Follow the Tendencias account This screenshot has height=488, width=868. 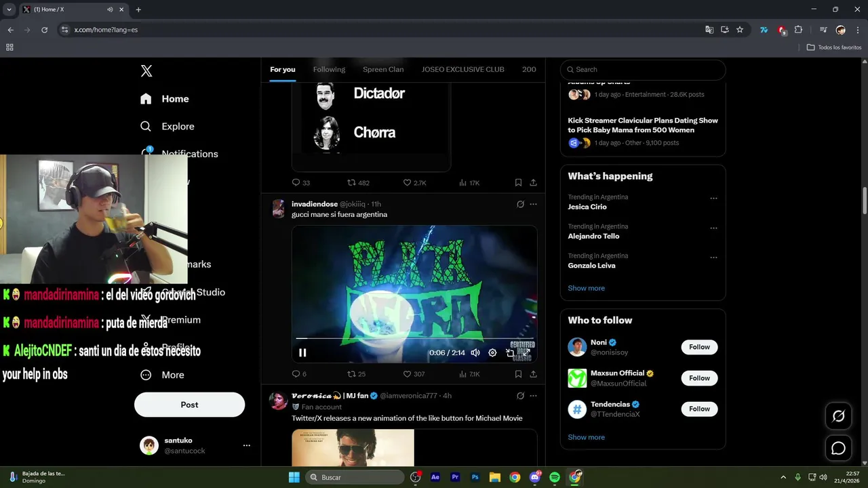[699, 409]
